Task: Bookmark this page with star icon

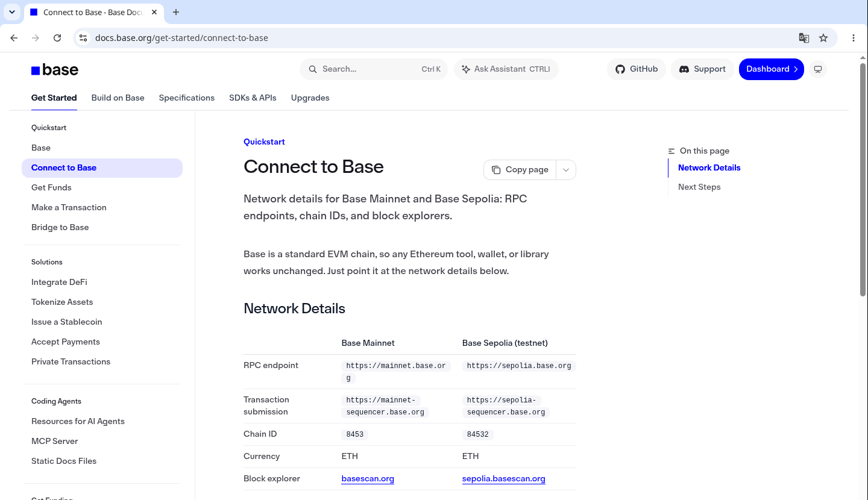Action: [x=823, y=38]
